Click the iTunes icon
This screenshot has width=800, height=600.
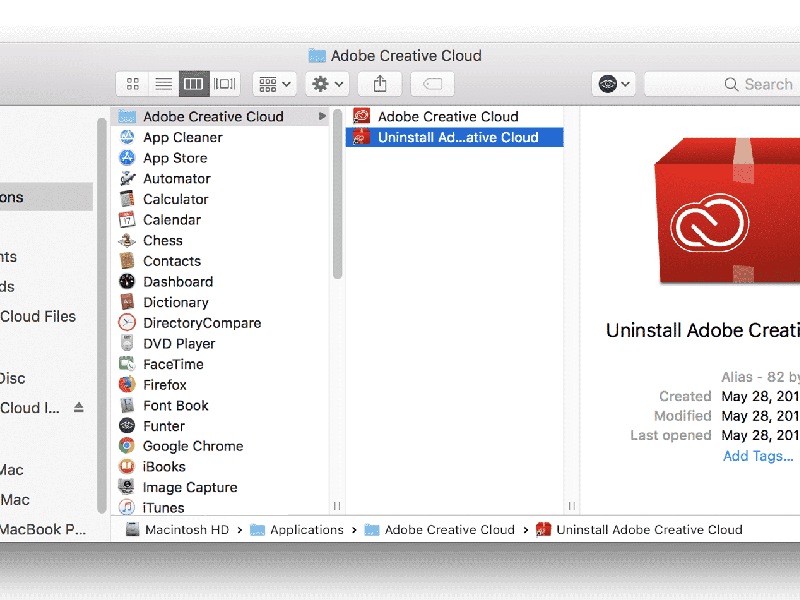[x=127, y=508]
